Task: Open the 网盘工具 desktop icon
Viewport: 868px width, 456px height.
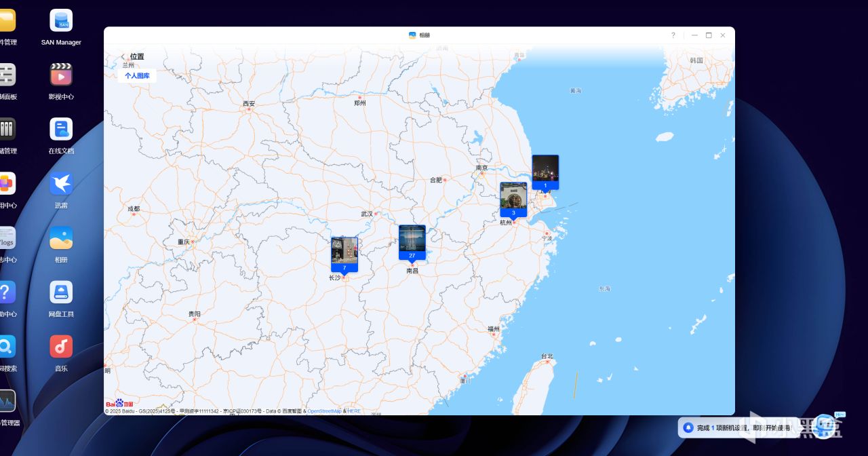Action: (61, 292)
